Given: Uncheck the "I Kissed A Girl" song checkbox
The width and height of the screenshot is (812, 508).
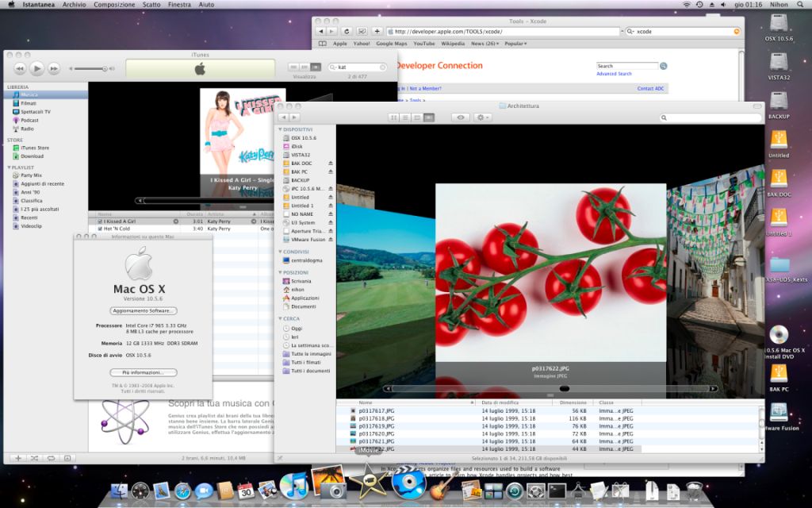Looking at the screenshot, I should [x=99, y=221].
